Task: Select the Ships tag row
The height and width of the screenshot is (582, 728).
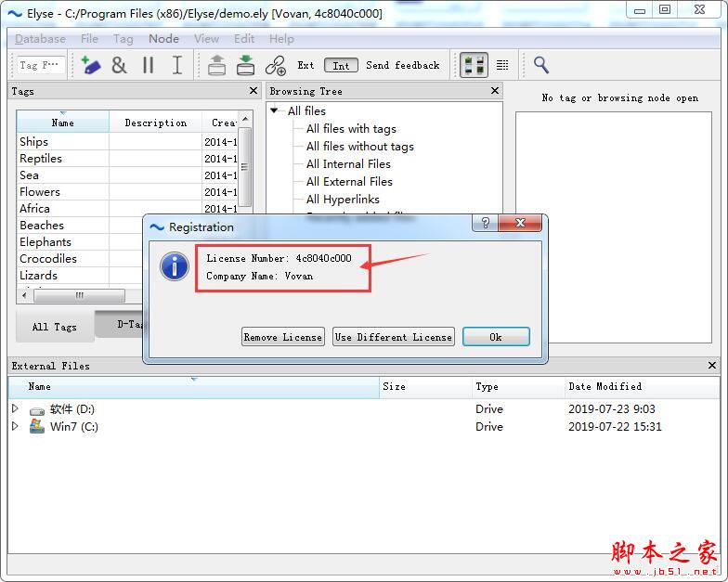Action: 128,141
